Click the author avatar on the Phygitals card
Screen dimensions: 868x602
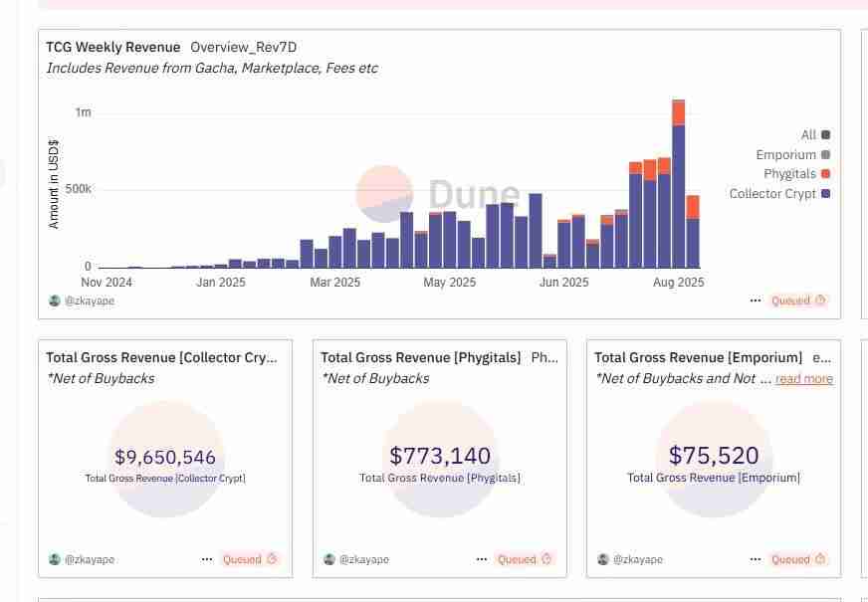point(329,559)
